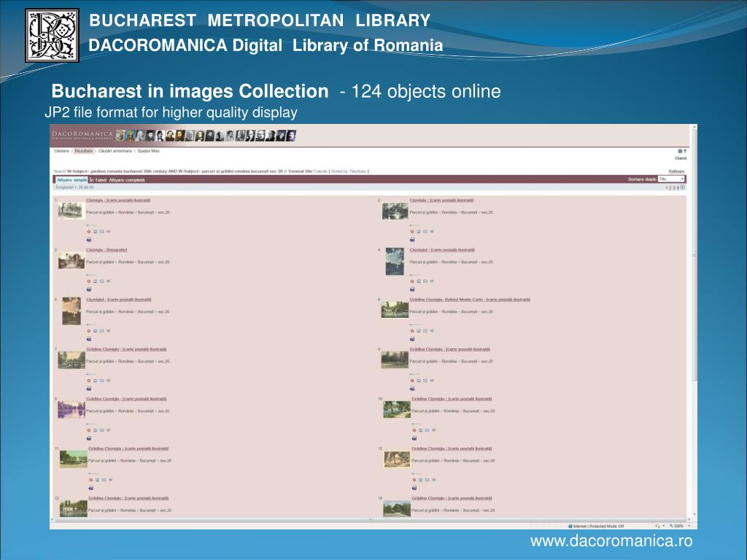Click the red circle icon in result 10

click(414, 430)
